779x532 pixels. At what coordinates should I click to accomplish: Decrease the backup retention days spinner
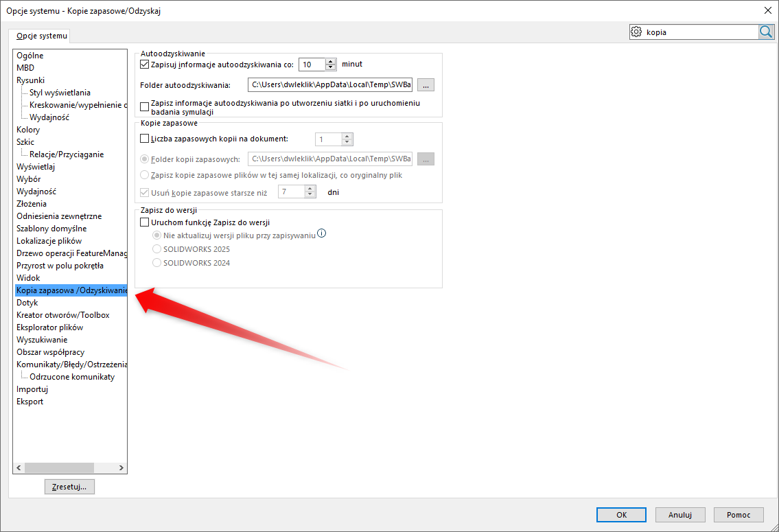coord(310,195)
